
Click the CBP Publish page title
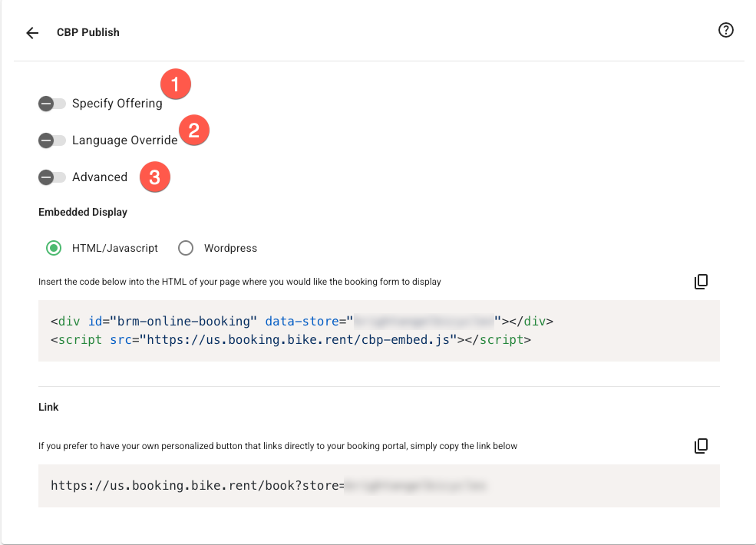88,32
